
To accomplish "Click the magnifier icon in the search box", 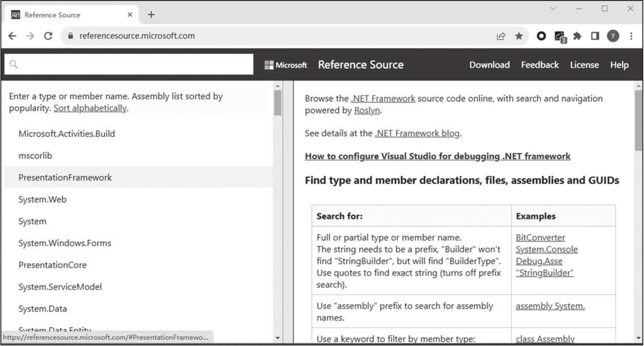I will click(14, 64).
